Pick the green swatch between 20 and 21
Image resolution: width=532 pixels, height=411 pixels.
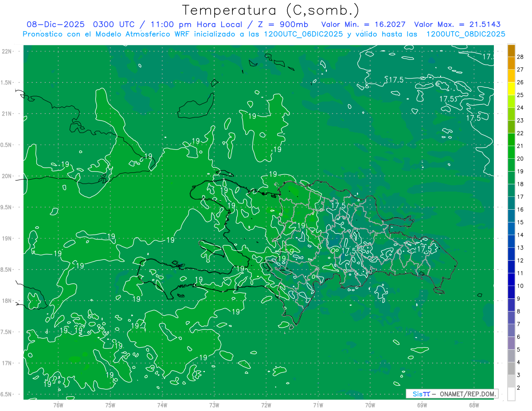tap(511, 152)
